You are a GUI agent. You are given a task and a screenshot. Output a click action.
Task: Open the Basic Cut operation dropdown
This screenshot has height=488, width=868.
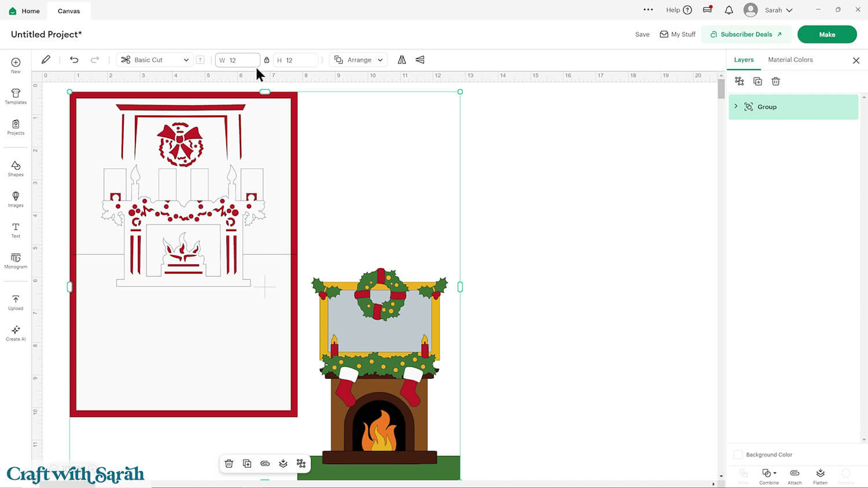pyautogui.click(x=154, y=60)
